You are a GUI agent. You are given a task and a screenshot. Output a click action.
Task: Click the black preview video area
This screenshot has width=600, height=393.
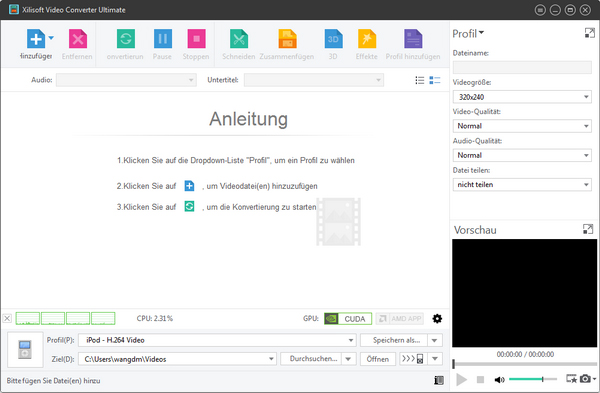click(x=524, y=293)
